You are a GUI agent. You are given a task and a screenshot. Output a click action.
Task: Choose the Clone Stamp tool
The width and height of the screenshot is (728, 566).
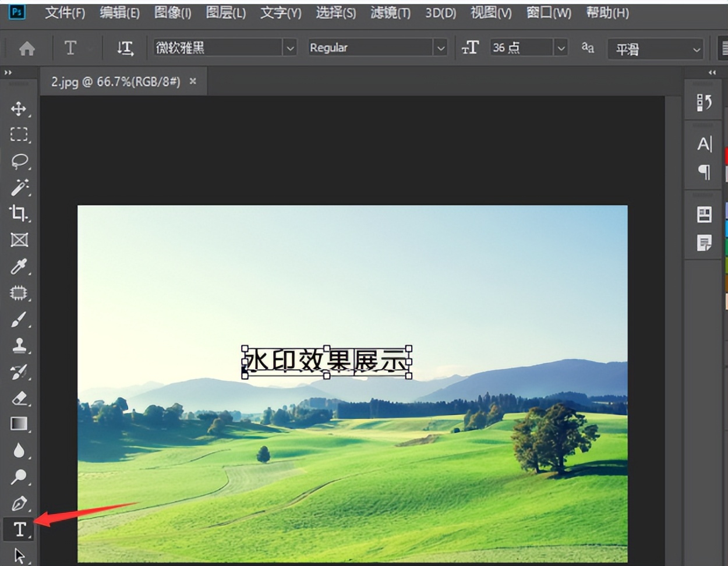[x=19, y=346]
